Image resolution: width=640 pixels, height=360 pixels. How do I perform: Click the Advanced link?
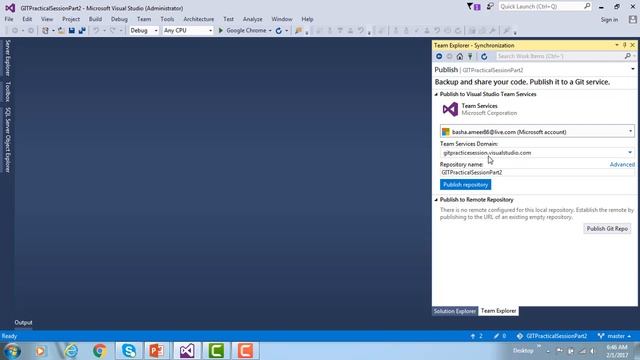pyautogui.click(x=622, y=164)
